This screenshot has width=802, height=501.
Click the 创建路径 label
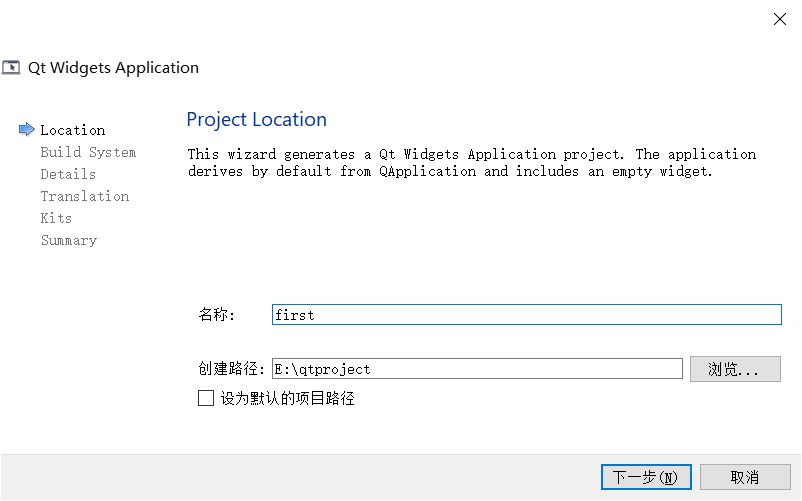click(232, 369)
